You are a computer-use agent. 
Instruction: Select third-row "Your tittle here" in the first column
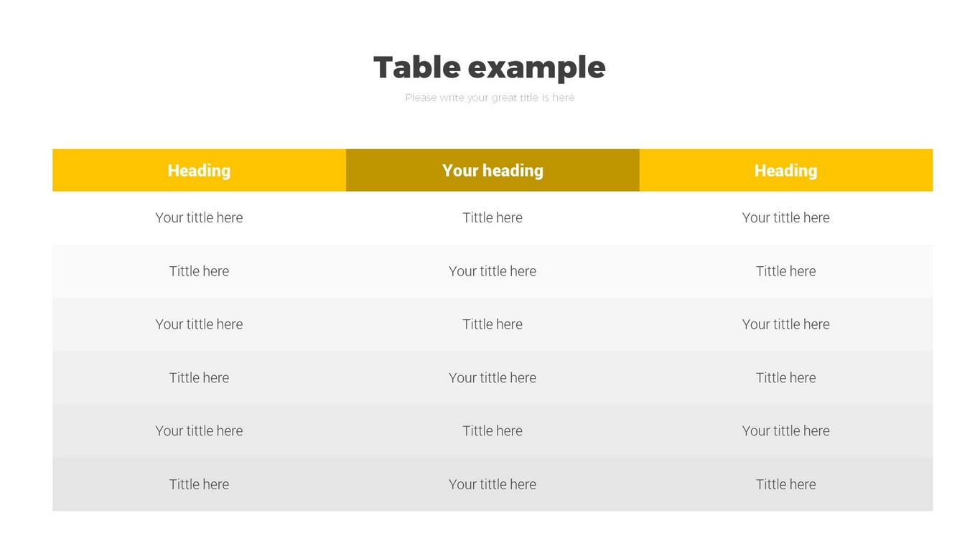(199, 324)
